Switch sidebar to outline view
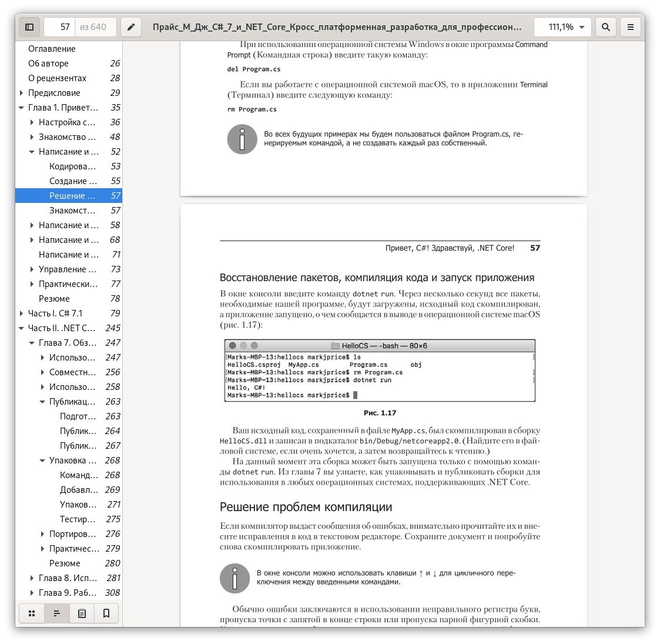 [57, 613]
